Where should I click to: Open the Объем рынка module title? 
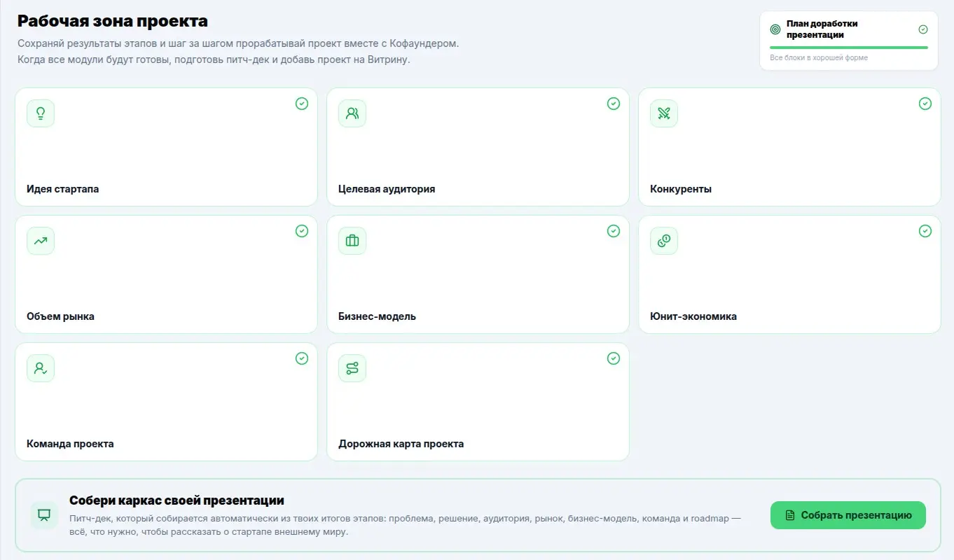pos(60,316)
